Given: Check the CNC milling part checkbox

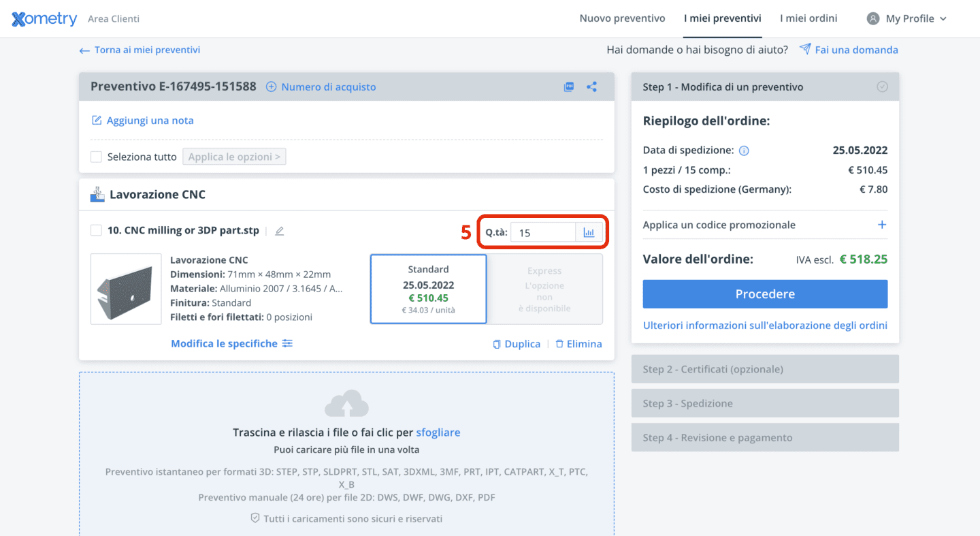Looking at the screenshot, I should pos(96,230).
